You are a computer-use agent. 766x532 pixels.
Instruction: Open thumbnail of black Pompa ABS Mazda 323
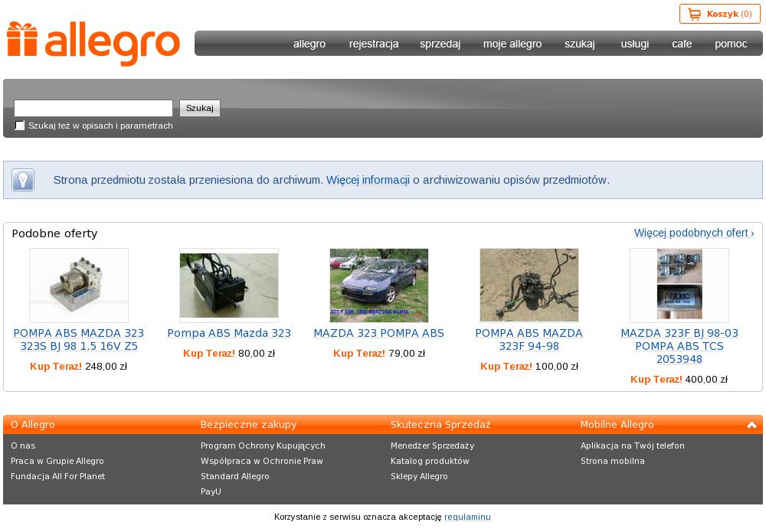[229, 286]
